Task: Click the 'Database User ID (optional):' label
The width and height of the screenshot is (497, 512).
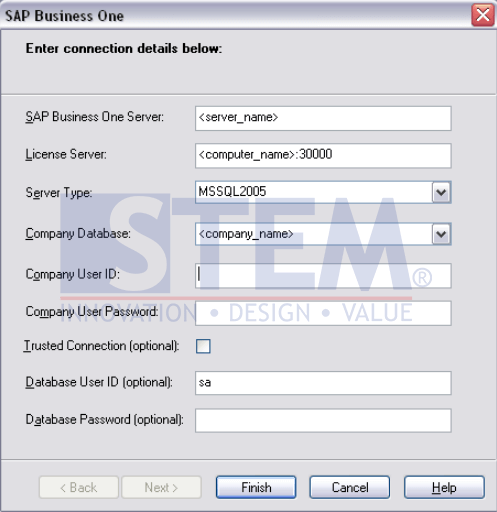Action: click(x=99, y=382)
